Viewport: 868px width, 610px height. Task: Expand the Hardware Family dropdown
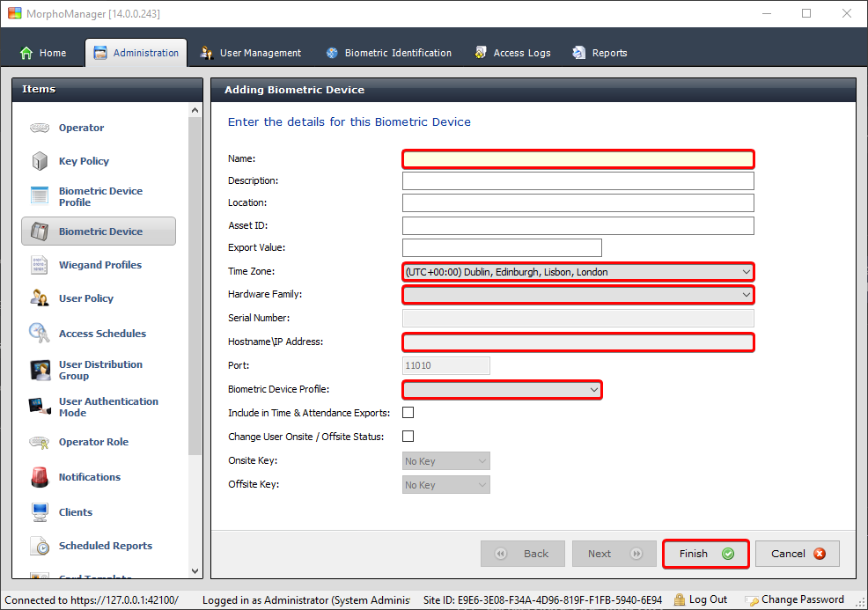pyautogui.click(x=577, y=295)
